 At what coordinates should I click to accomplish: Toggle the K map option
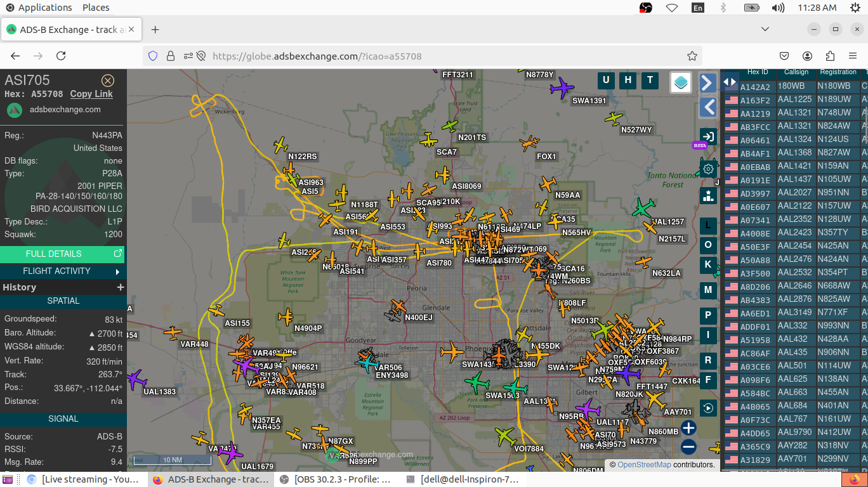click(708, 264)
